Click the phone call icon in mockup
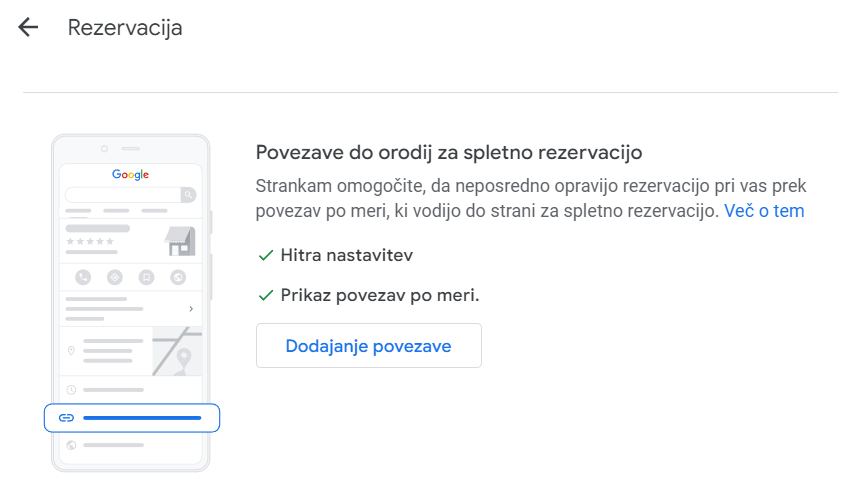Viewport: 859px width, 486px height. [83, 277]
